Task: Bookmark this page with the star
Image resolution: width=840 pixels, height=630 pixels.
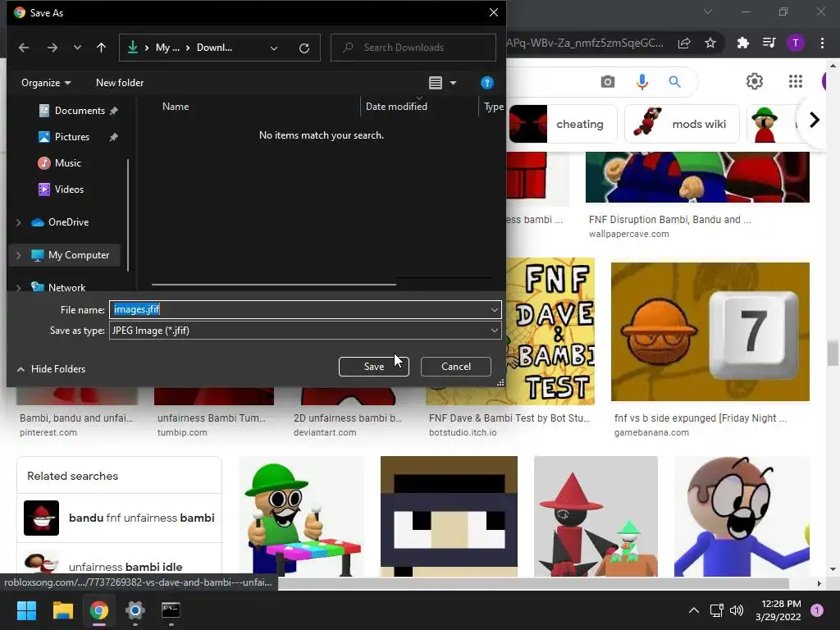Action: click(x=710, y=43)
